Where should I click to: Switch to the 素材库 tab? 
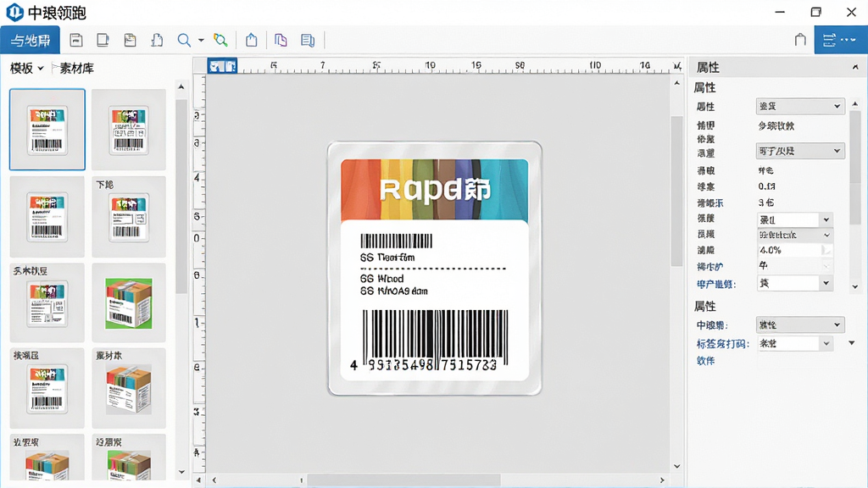tap(76, 68)
